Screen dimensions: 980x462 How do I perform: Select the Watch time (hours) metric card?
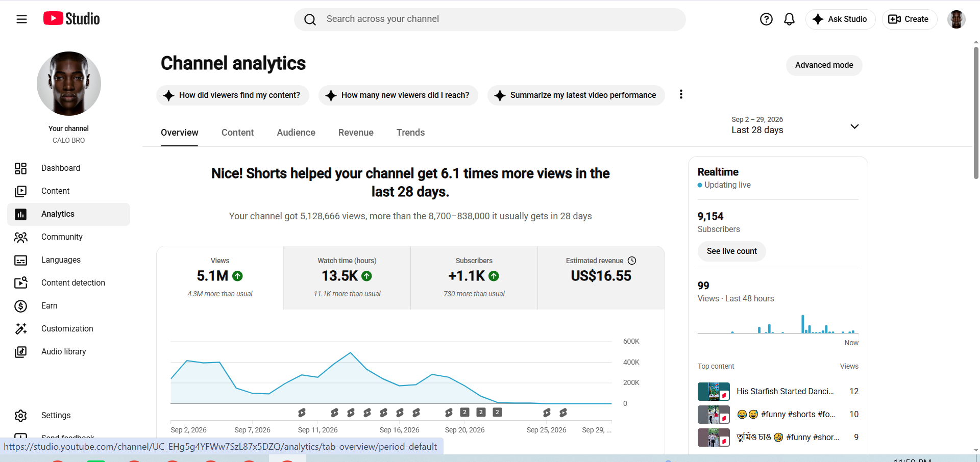(x=347, y=278)
